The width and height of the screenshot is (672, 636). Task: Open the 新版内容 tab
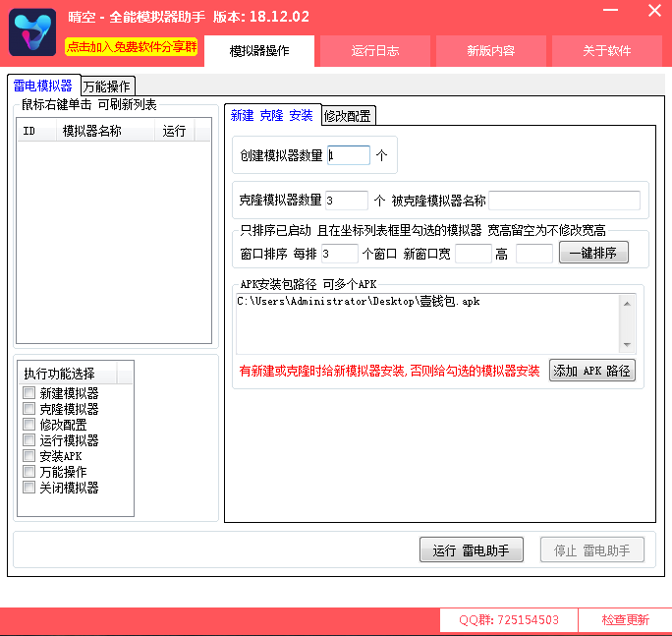click(490, 51)
